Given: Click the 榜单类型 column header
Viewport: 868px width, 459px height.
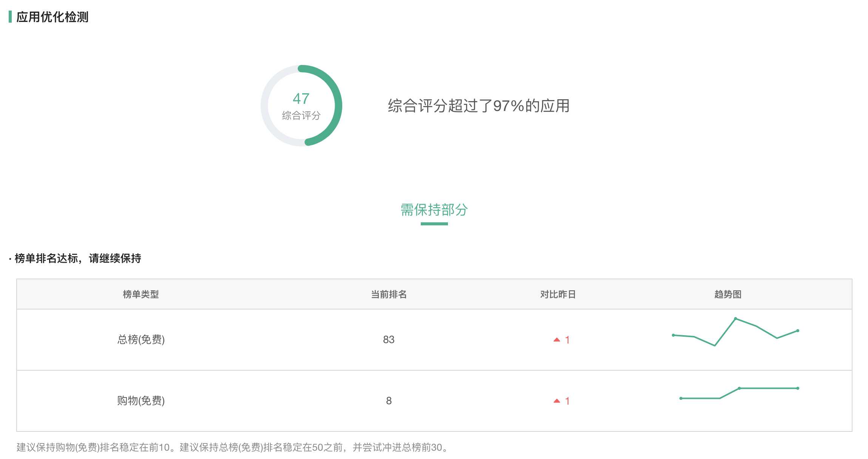Looking at the screenshot, I should [x=141, y=294].
